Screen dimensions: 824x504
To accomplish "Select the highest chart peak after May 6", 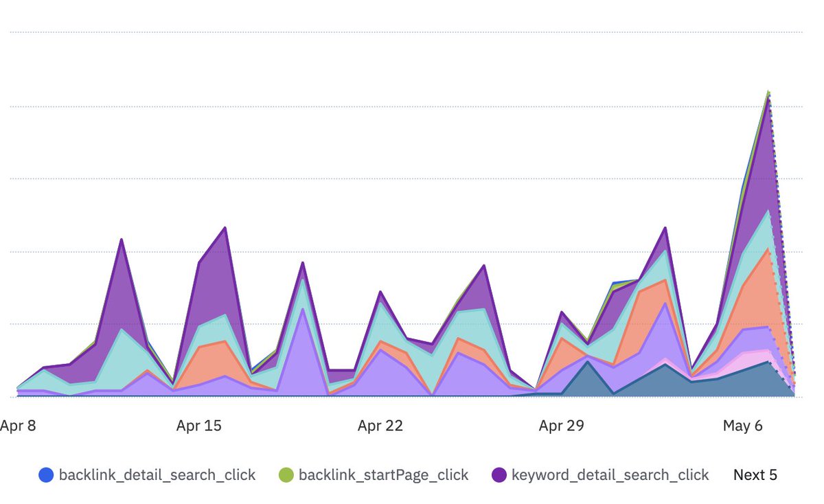I will [768, 91].
